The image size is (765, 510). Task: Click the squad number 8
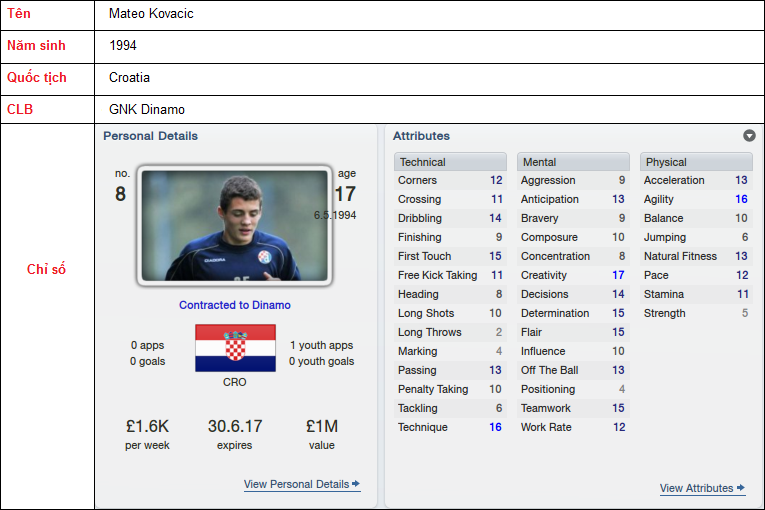coord(121,194)
